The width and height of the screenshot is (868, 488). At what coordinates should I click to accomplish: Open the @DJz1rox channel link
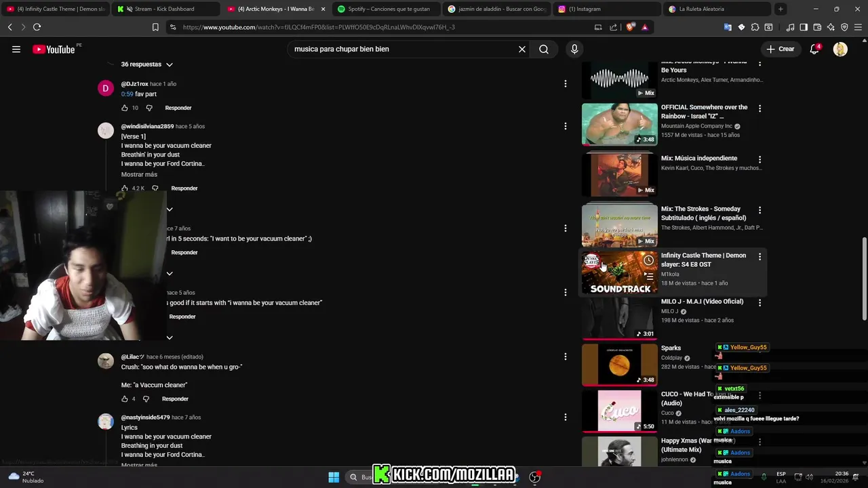click(x=134, y=84)
